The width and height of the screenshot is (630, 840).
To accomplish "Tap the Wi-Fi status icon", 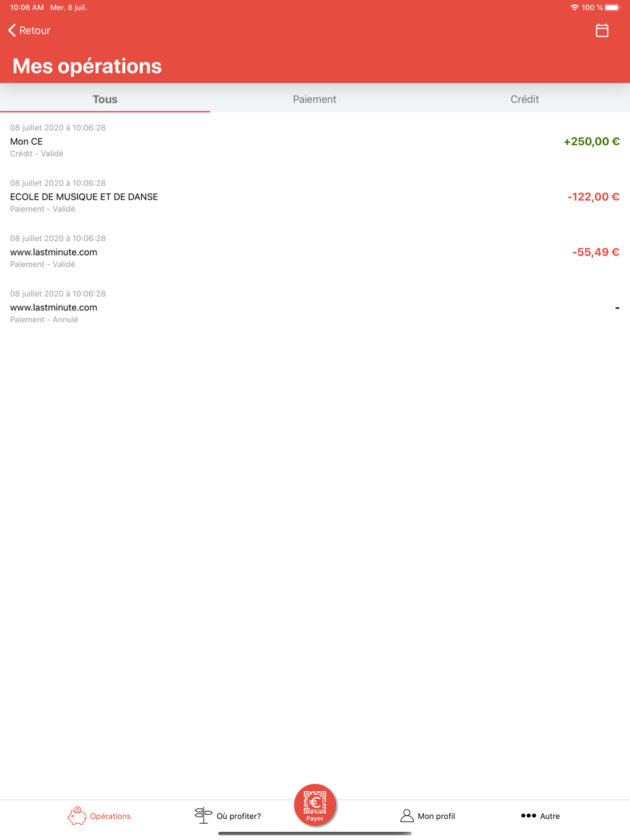I will tap(575, 8).
